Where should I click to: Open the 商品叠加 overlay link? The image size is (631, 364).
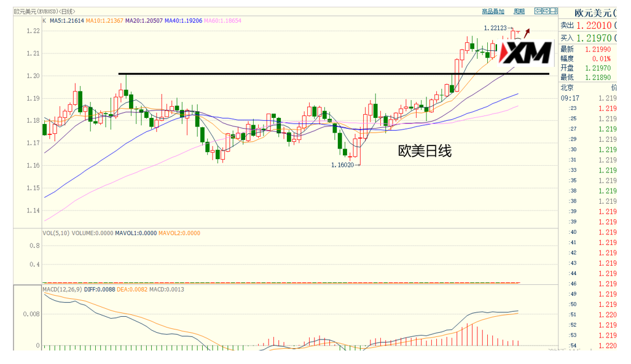point(493,12)
